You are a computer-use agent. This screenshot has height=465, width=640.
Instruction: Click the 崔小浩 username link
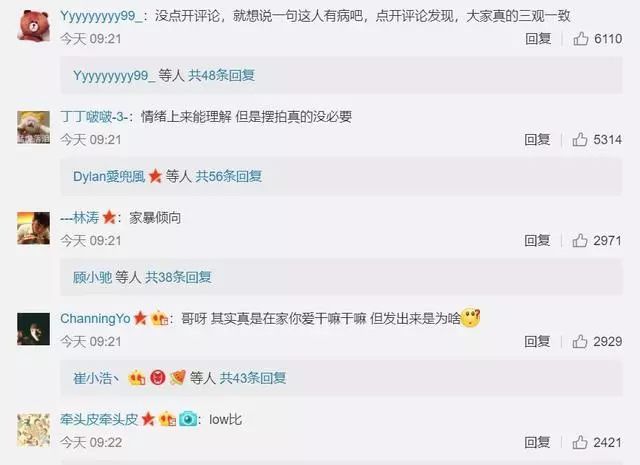tap(93, 378)
